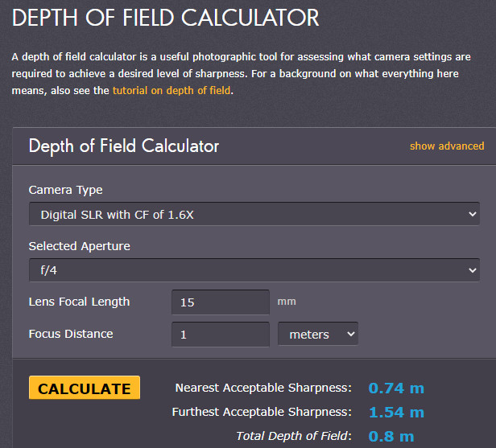Click the Lens Focal Length input field
The width and height of the screenshot is (496, 448).
pyautogui.click(x=221, y=302)
